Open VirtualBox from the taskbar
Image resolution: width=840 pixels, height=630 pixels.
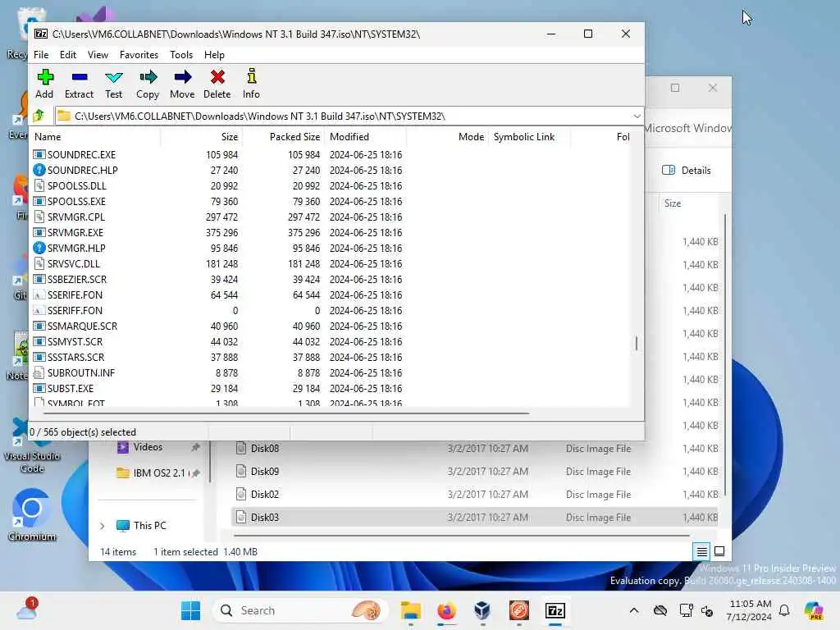pos(482,610)
